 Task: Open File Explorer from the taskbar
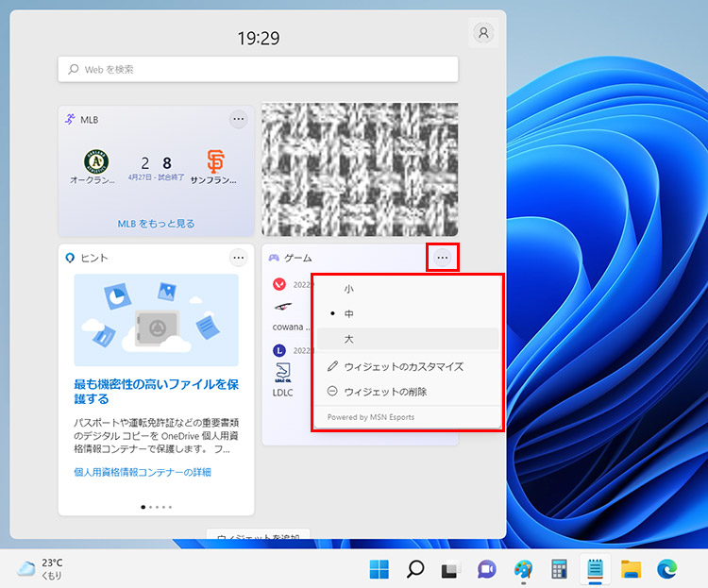[x=631, y=569]
